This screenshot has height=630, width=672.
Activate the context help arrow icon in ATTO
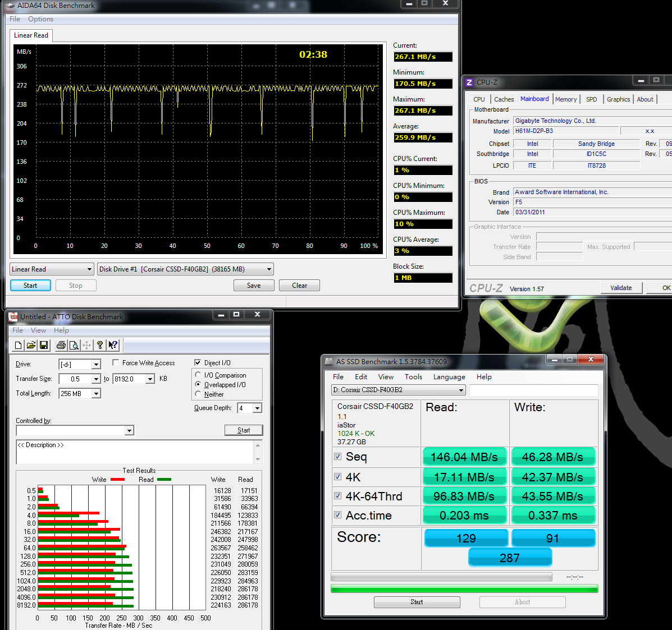point(113,345)
